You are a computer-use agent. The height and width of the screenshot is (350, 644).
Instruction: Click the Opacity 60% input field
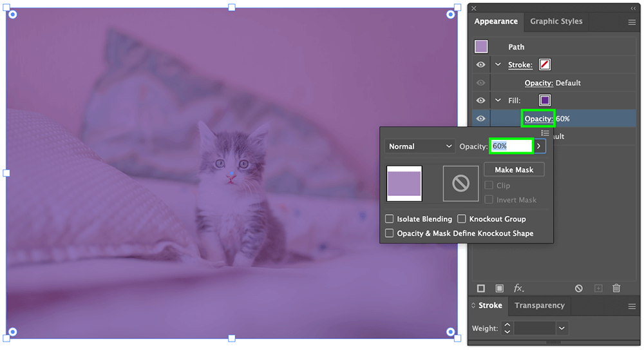click(x=511, y=146)
